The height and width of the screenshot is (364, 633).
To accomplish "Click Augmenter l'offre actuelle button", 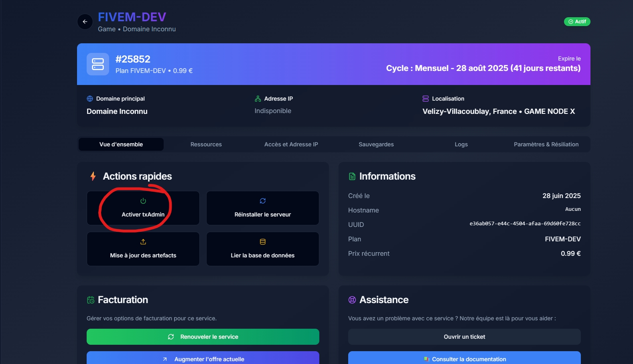I will (203, 358).
